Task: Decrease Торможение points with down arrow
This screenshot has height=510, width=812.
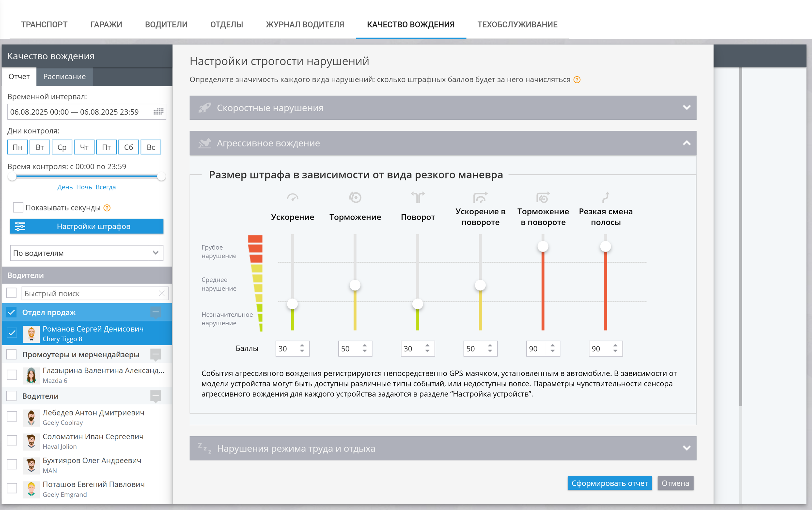Action: (364, 351)
